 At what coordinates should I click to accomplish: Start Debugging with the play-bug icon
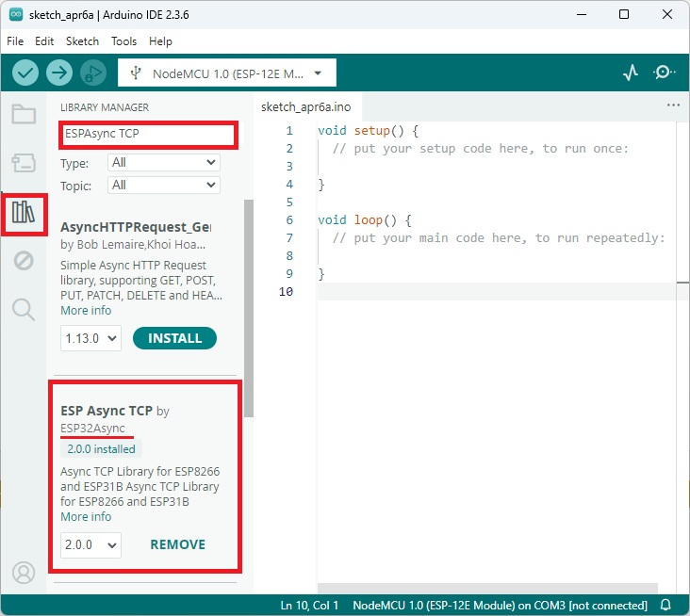click(93, 73)
